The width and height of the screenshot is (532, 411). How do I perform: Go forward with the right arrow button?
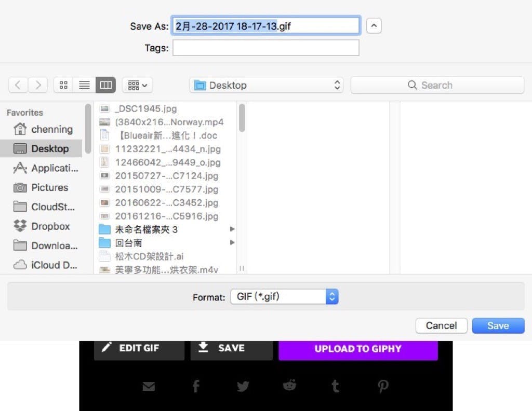tap(37, 85)
